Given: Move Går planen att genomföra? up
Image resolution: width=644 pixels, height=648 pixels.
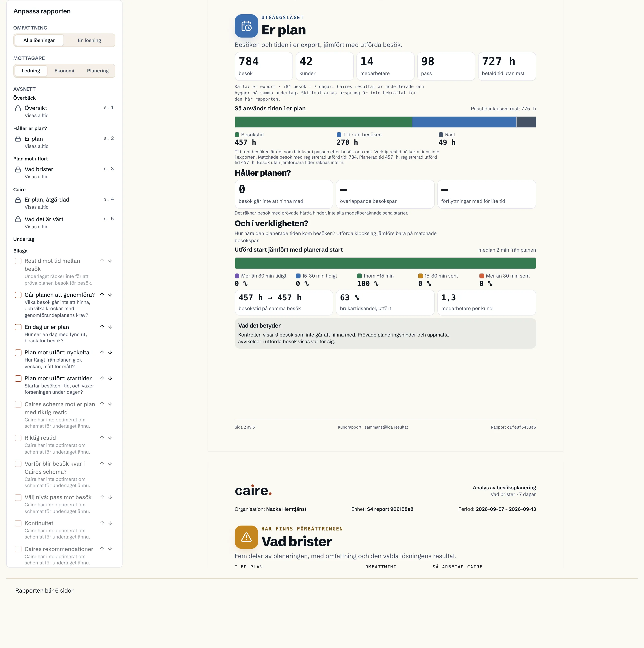Looking at the screenshot, I should 102,295.
